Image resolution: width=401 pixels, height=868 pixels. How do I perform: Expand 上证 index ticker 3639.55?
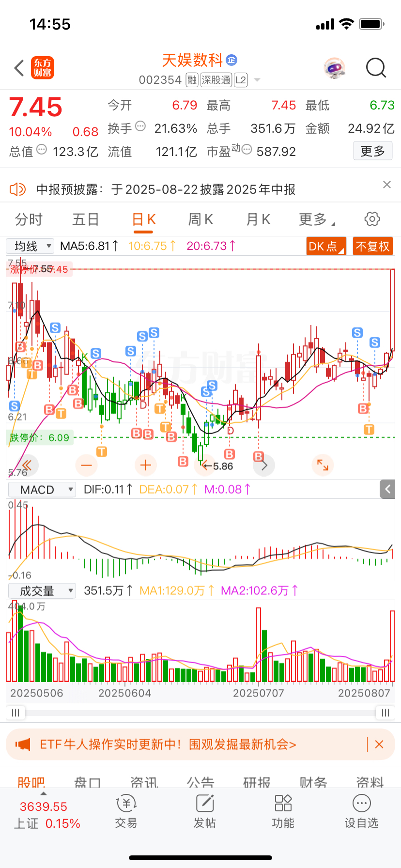click(x=44, y=806)
